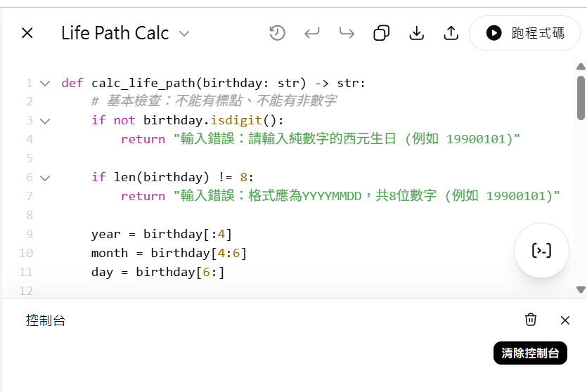This screenshot has width=587, height=392.
Task: Click the isdigit method text
Action: pyautogui.click(x=236, y=120)
